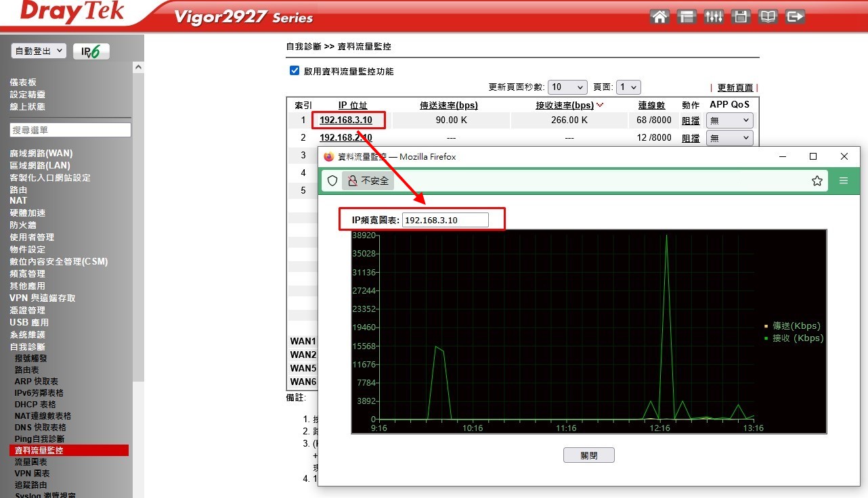Click the logout arrow icon in header

coord(795,17)
